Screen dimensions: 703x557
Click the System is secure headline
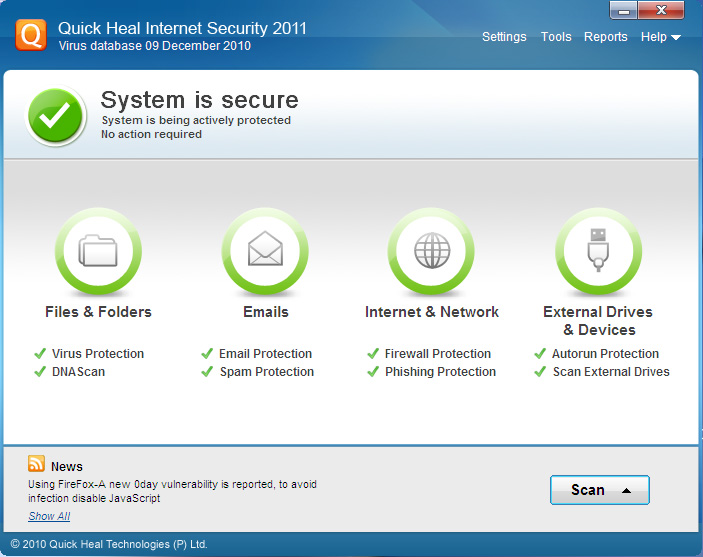200,100
